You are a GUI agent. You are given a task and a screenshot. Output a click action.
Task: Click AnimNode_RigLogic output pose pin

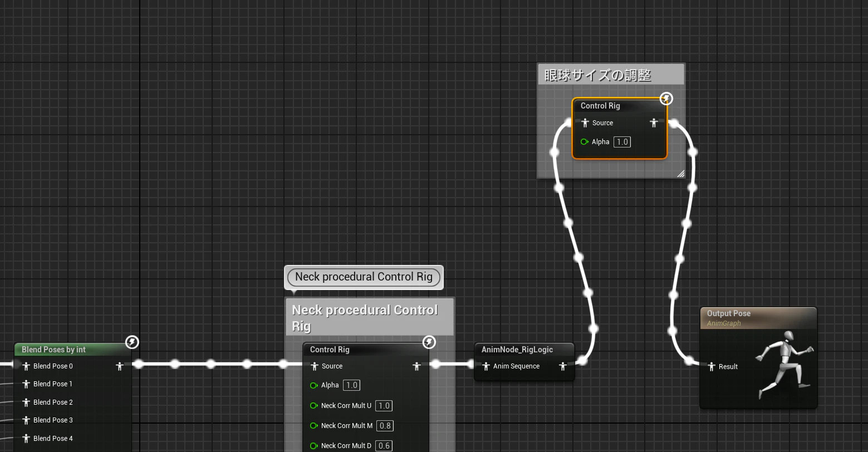[x=562, y=366]
